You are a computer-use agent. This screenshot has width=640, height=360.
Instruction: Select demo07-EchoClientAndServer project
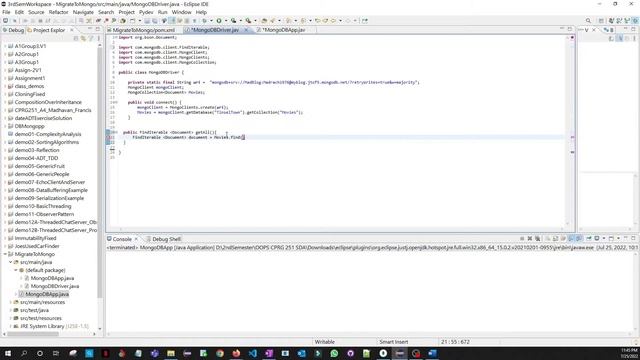click(49, 182)
